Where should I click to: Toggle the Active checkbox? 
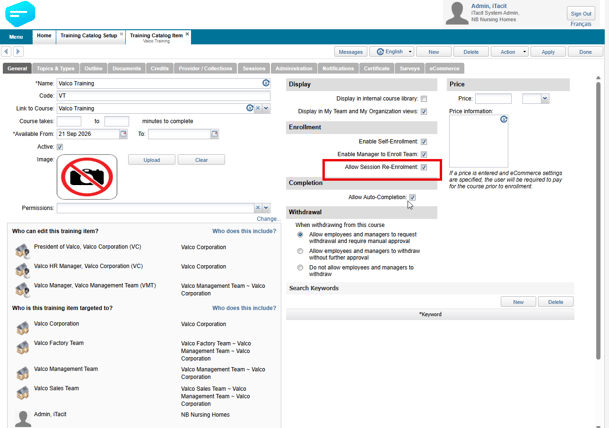click(x=60, y=147)
